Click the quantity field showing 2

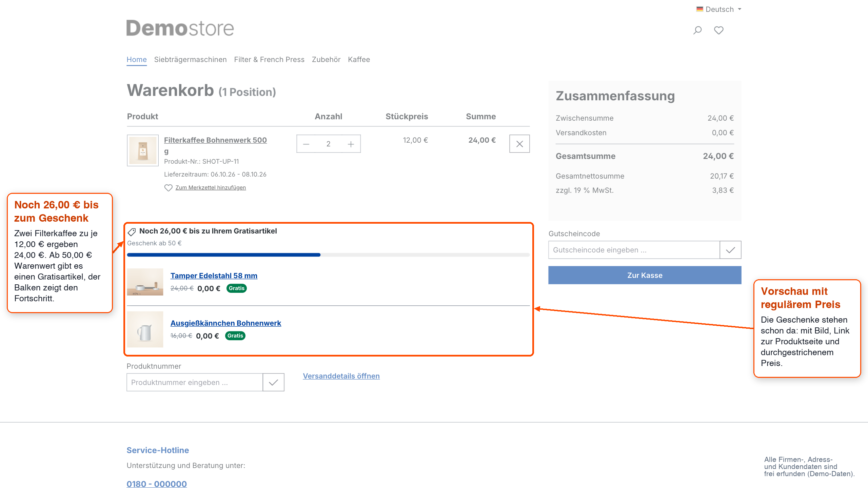(x=328, y=144)
